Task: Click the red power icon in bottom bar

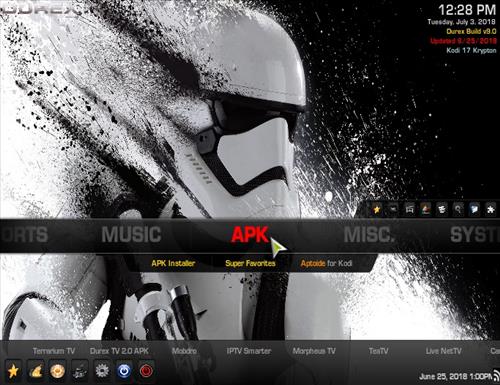Action: pos(146,371)
